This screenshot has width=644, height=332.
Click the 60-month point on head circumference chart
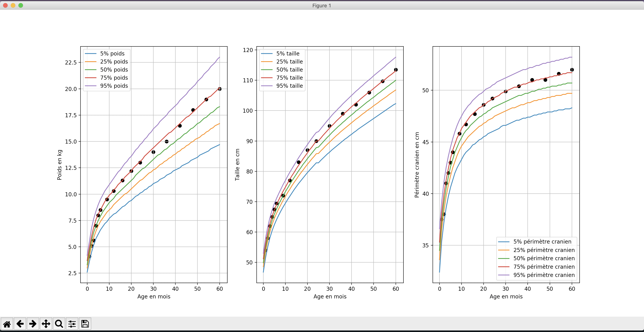[x=572, y=70]
